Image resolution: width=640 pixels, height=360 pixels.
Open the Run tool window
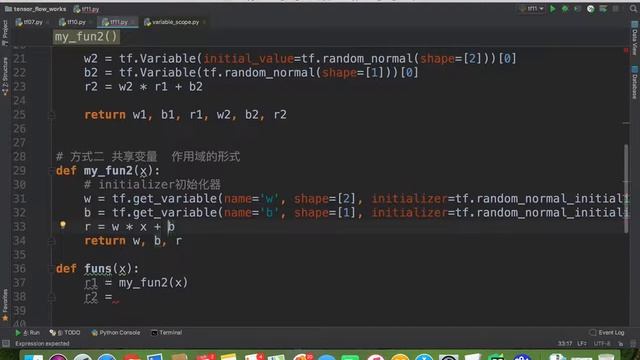28,333
